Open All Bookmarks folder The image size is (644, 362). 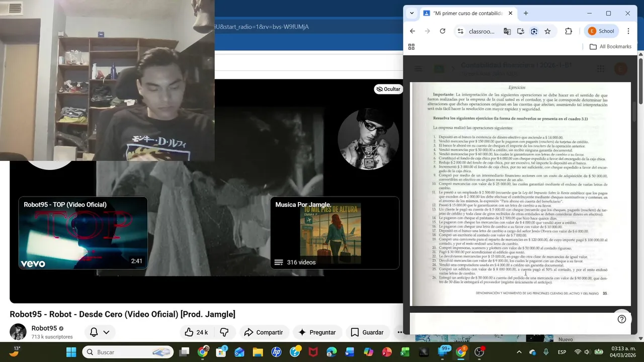610,47
